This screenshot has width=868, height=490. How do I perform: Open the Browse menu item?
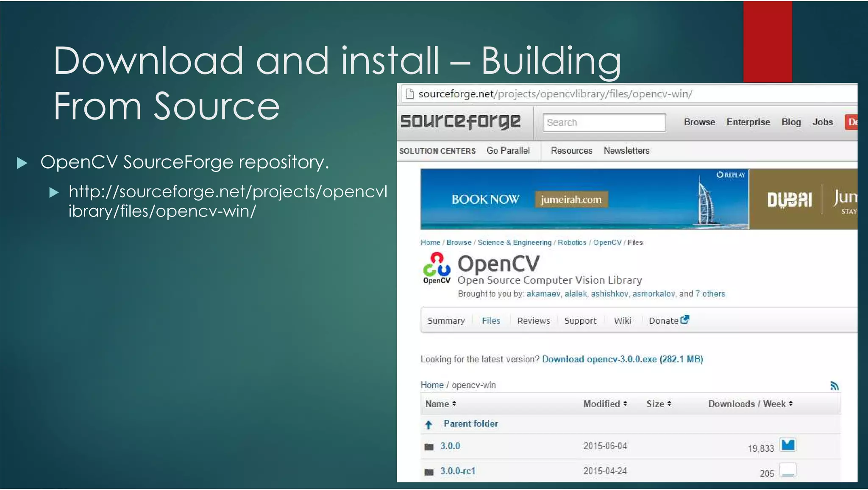coord(699,122)
